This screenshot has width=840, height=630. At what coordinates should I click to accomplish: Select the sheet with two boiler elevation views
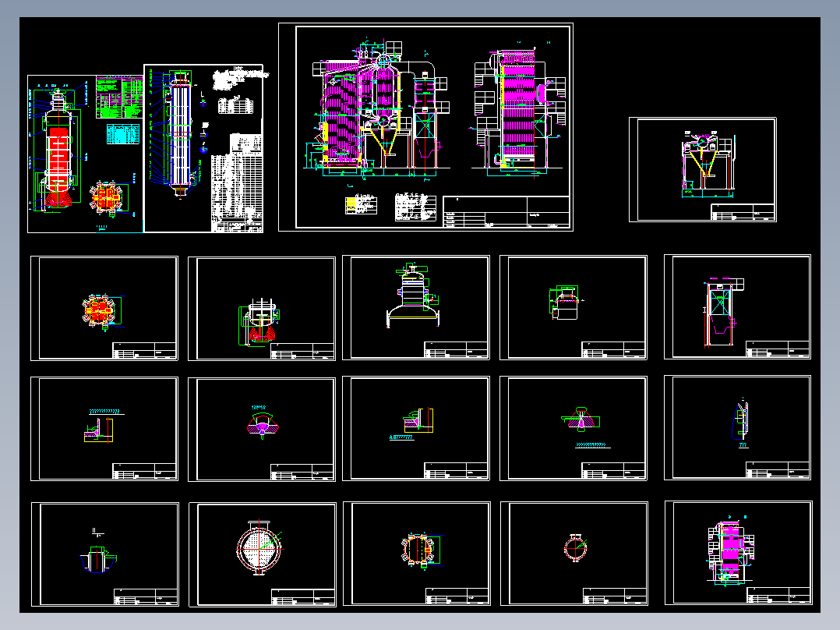[x=426, y=127]
